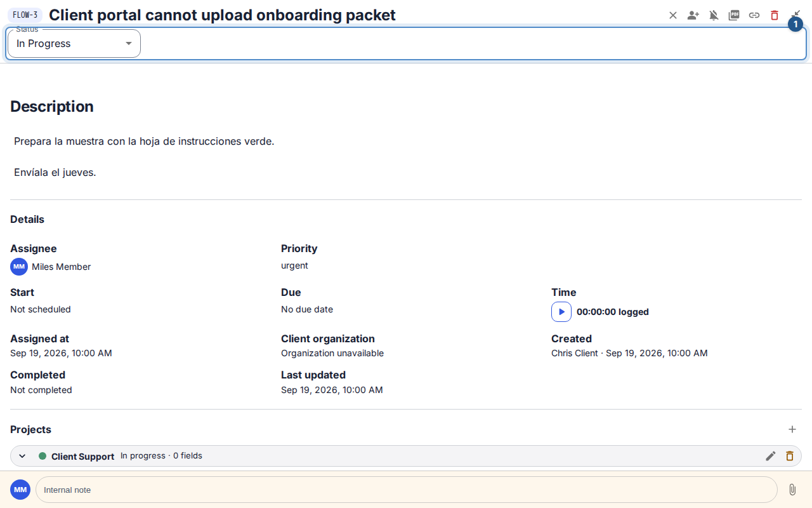
Task: Copy the ticket link via the chain icon
Action: click(754, 15)
